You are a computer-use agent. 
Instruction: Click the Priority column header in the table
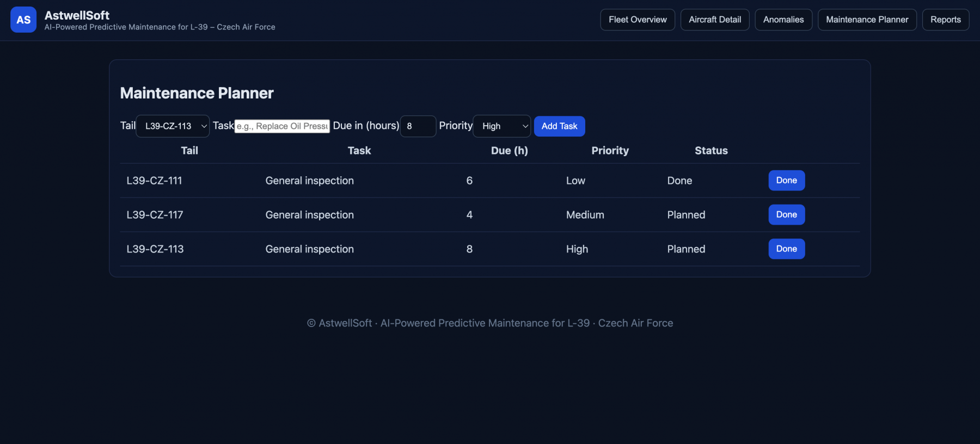610,151
